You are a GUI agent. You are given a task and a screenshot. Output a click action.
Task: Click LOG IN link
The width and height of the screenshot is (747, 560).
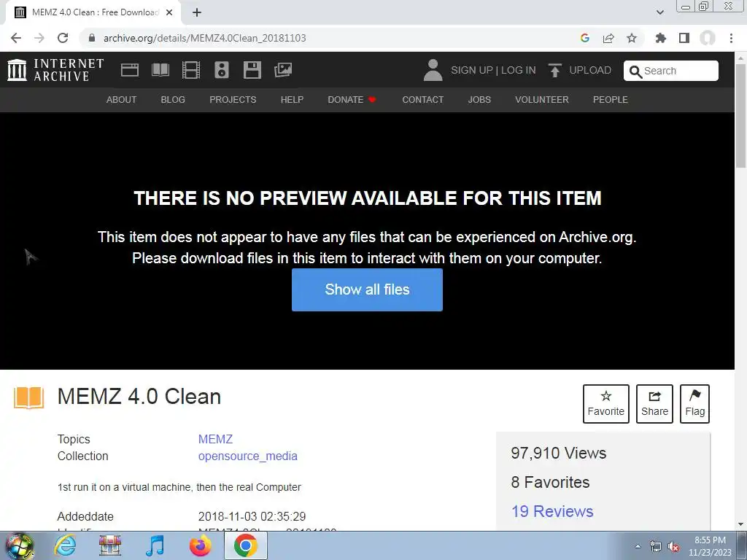[519, 70]
